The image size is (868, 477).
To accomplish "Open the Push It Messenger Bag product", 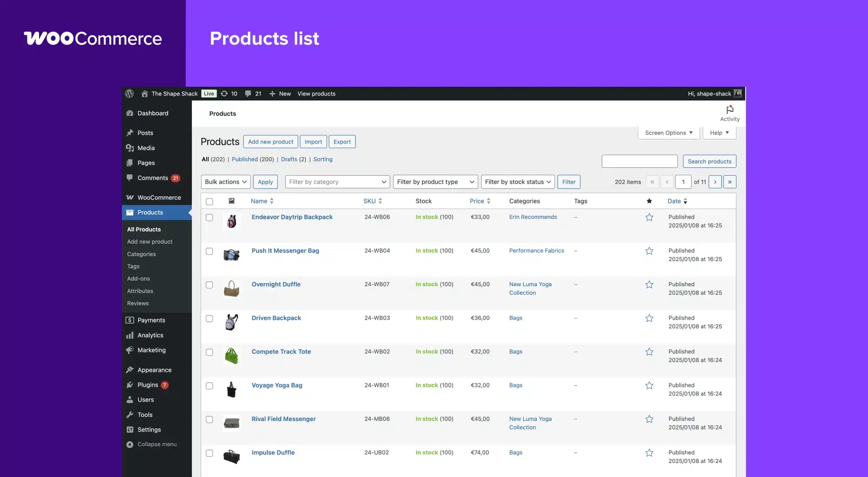I will point(285,251).
